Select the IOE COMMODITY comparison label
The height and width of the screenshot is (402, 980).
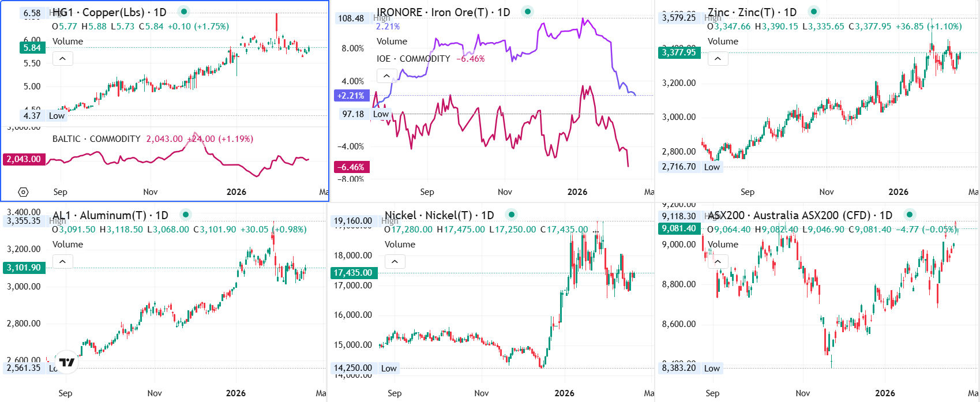click(413, 59)
